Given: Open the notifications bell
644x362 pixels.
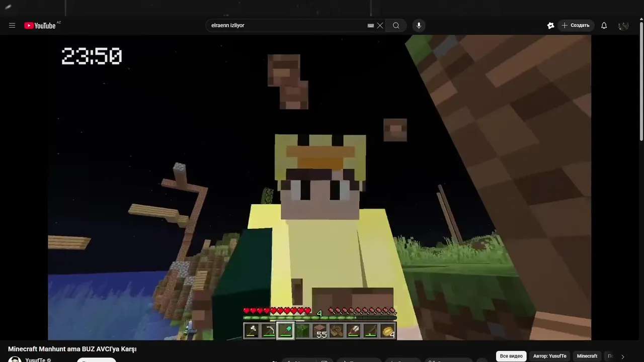Looking at the screenshot, I should coord(604,26).
